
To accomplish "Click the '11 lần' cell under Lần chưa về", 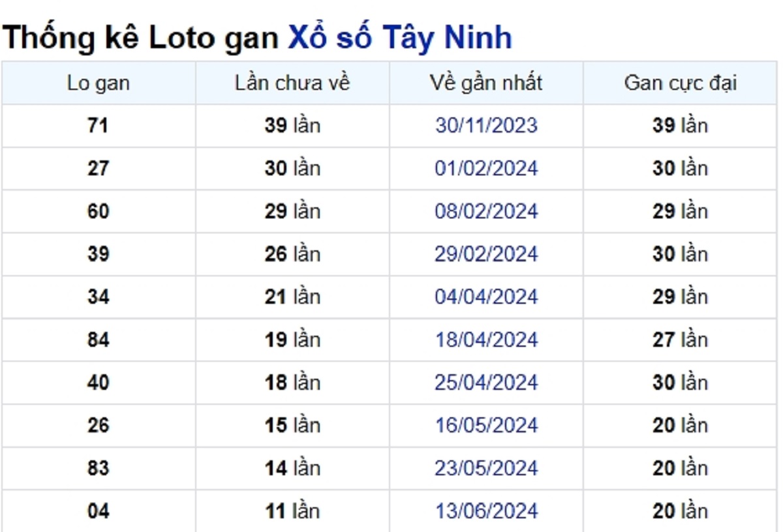I will pyautogui.click(x=292, y=511).
